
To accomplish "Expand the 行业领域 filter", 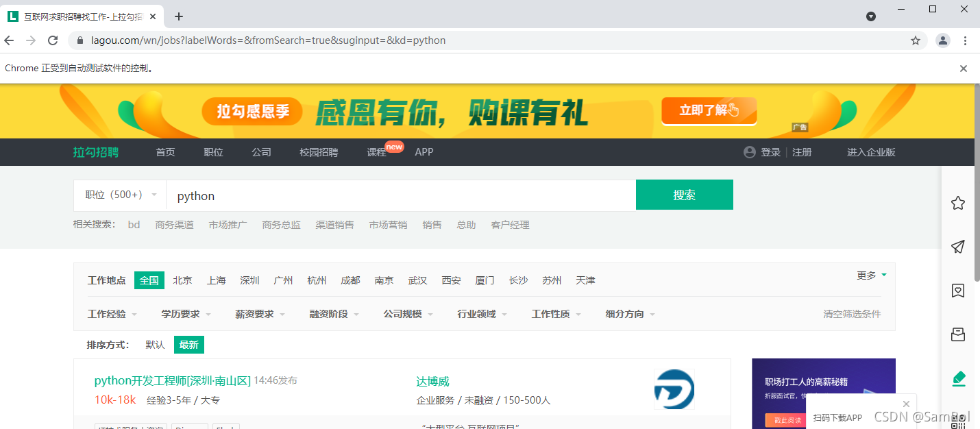I will [482, 314].
